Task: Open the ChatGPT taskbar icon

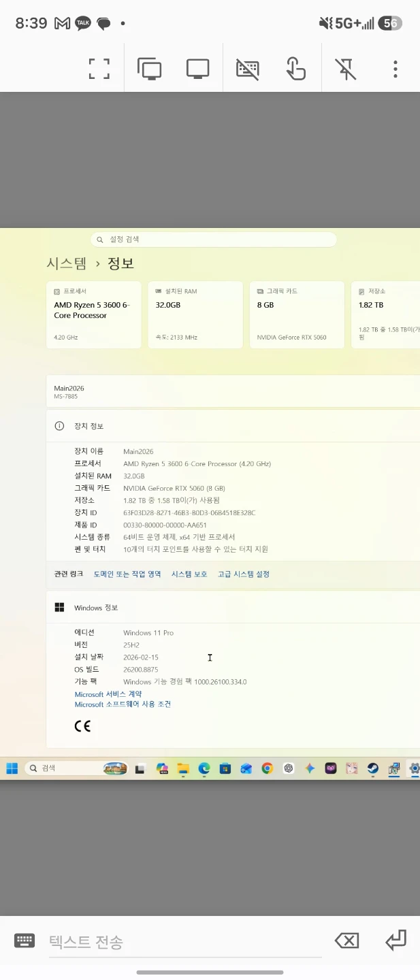Action: 289,768
